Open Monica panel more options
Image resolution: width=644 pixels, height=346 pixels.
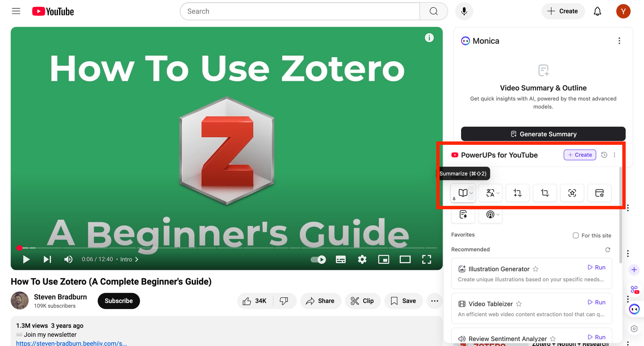[x=619, y=41]
